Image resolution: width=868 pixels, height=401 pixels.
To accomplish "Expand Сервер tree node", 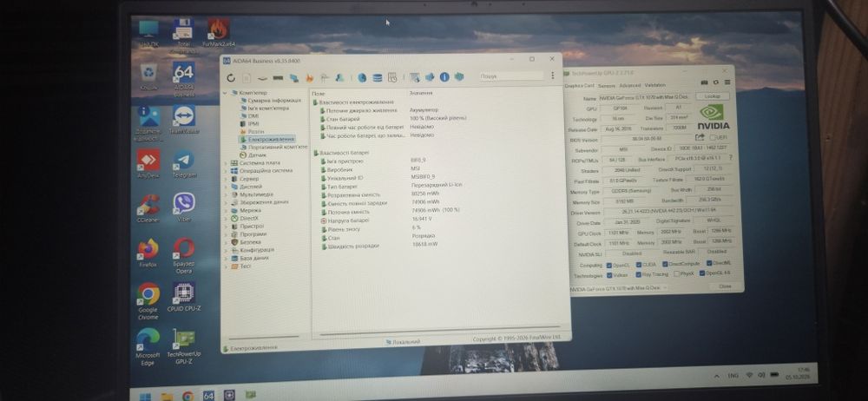I will [226, 179].
